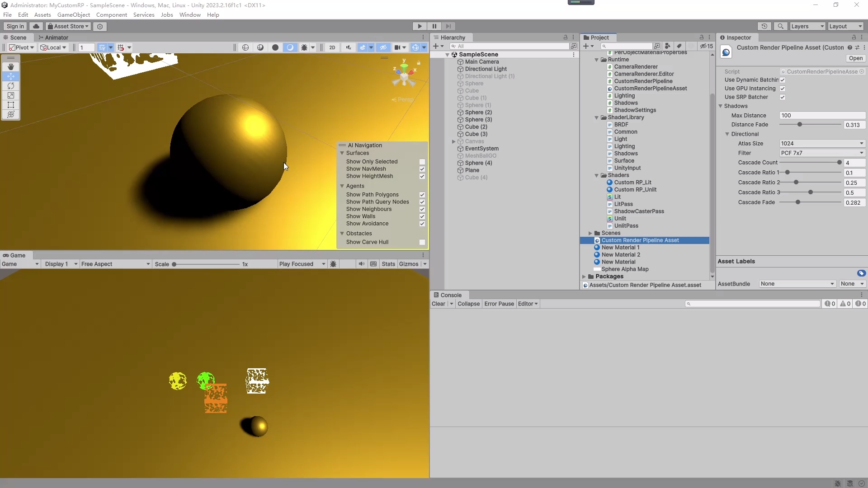The height and width of the screenshot is (488, 868).
Task: Click the Cascade Fade slider handle
Action: pos(798,202)
